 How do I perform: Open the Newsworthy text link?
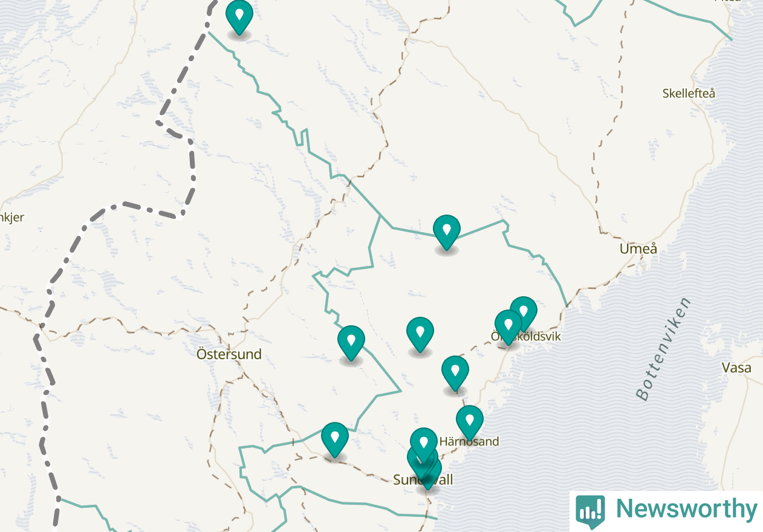coord(686,509)
